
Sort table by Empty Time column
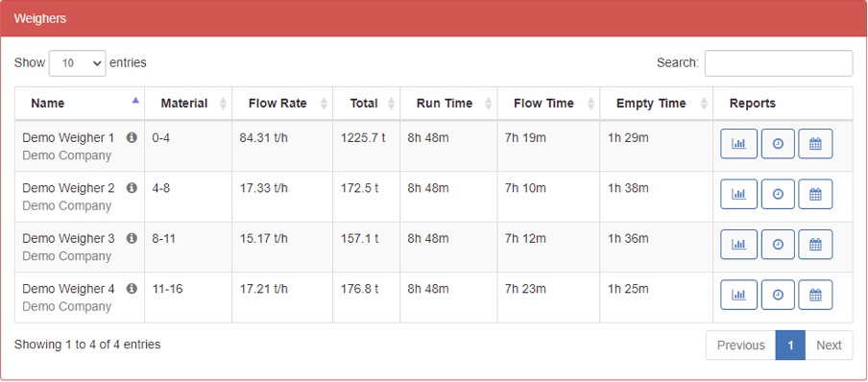(657, 104)
